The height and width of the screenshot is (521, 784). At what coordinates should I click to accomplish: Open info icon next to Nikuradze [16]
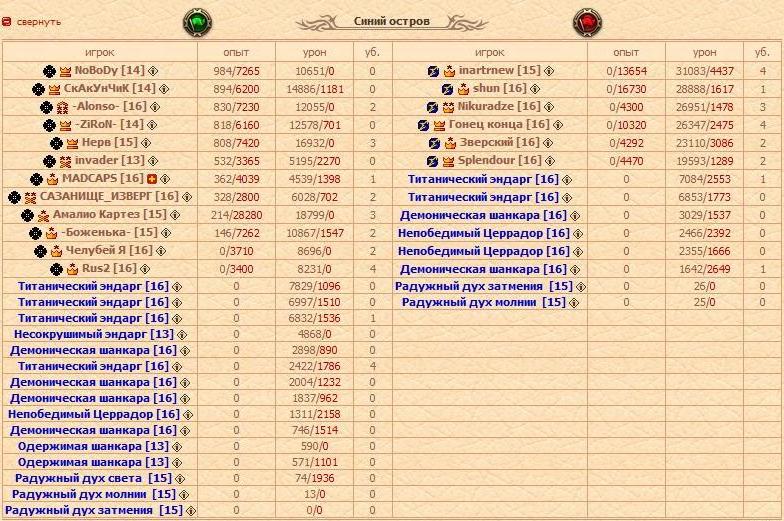click(x=549, y=107)
